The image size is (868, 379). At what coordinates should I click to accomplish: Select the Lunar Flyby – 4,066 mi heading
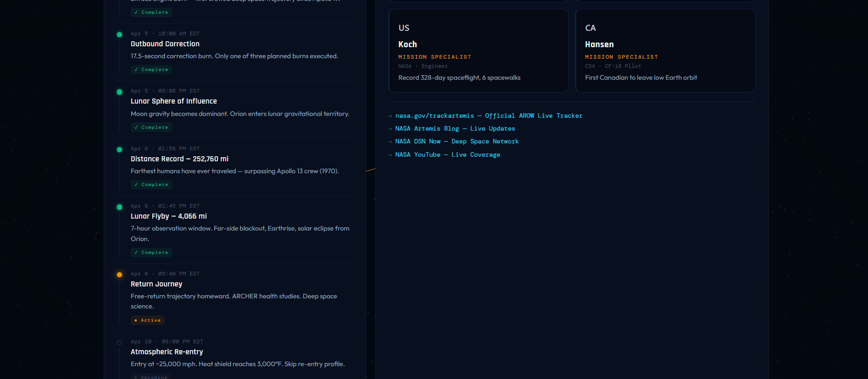click(169, 216)
